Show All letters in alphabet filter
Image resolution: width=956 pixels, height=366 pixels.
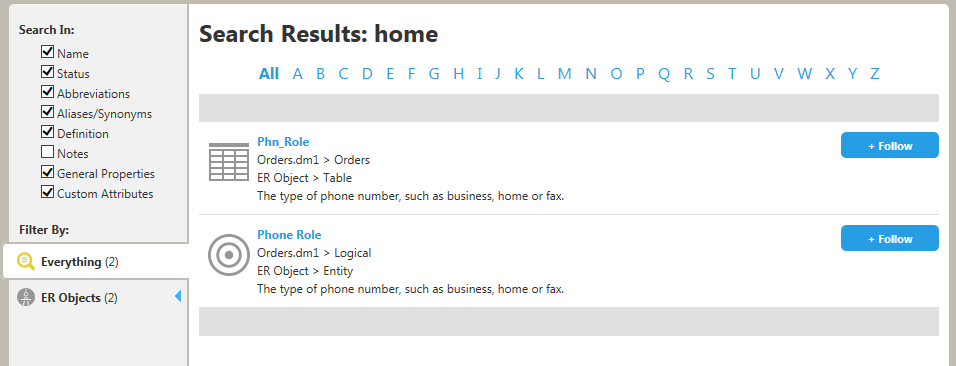(269, 74)
